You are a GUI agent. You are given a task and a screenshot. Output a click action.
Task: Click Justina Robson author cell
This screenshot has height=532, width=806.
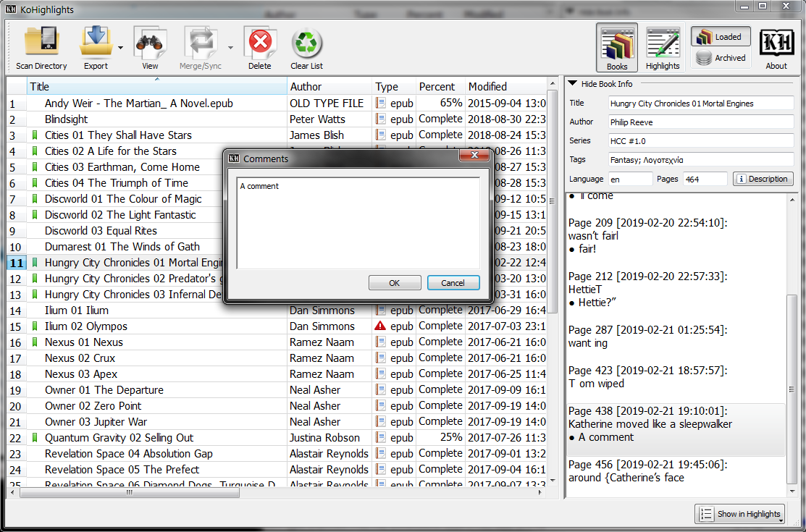(x=329, y=438)
